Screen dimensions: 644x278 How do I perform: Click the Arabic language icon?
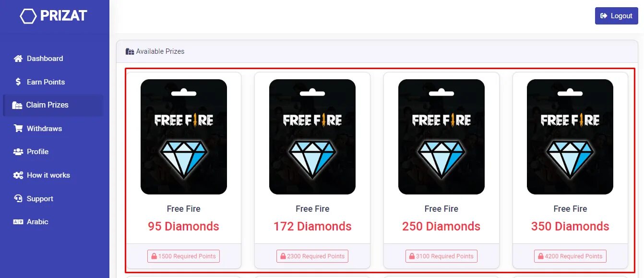point(18,222)
